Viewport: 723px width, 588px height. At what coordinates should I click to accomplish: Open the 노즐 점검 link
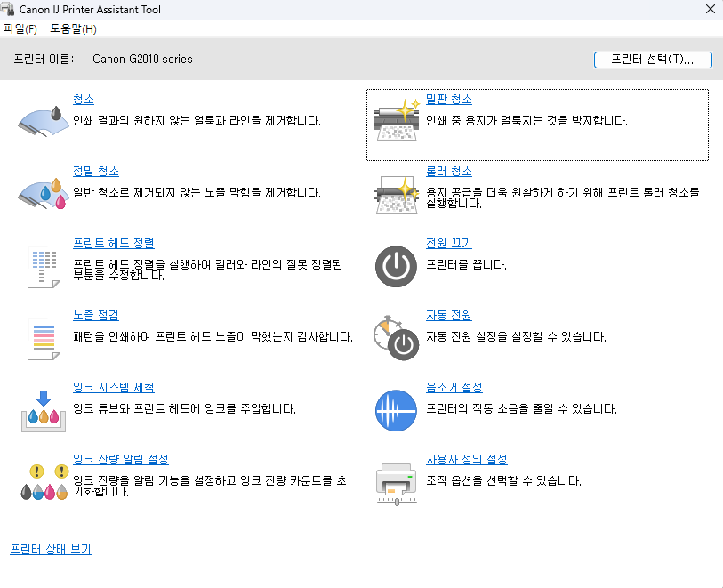coord(96,315)
